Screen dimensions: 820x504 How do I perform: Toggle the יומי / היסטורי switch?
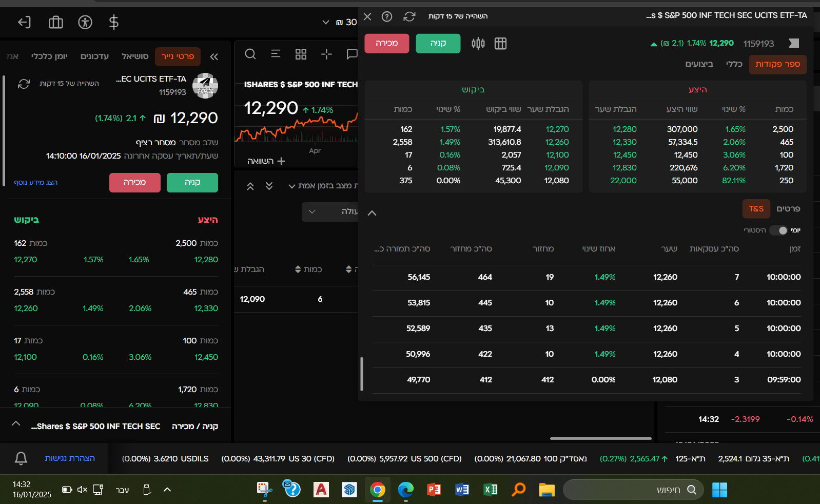coord(778,230)
